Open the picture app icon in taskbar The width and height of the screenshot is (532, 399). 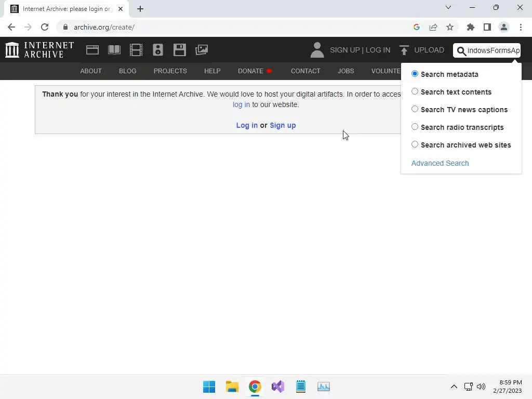[323, 387]
